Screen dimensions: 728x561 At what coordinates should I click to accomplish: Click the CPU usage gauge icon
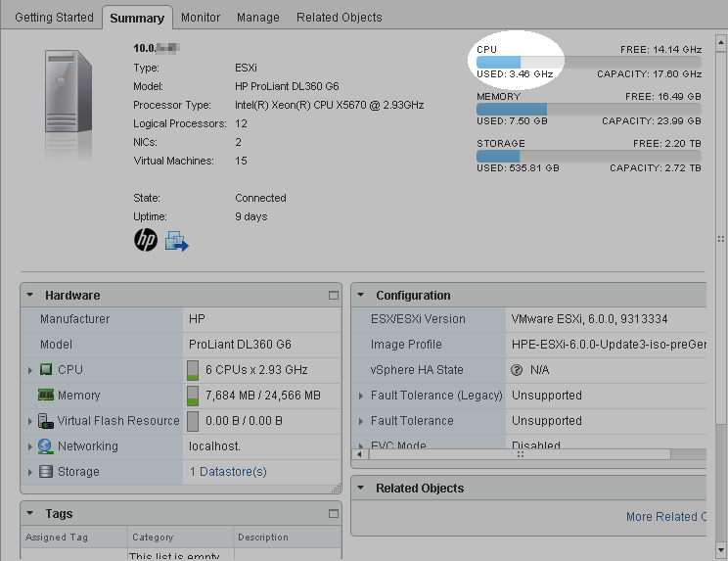(193, 370)
